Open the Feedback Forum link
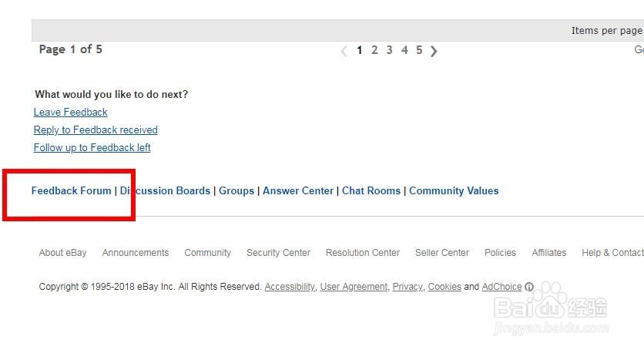Image resolution: width=644 pixels, height=350 pixels. [x=72, y=190]
